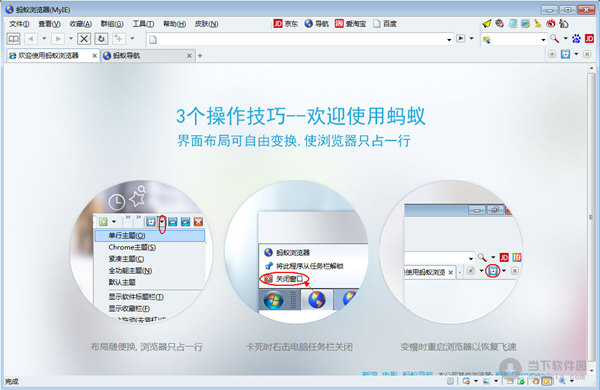The width and height of the screenshot is (600, 390).
Task: Stop page loading with the X button
Action: coord(84,39)
